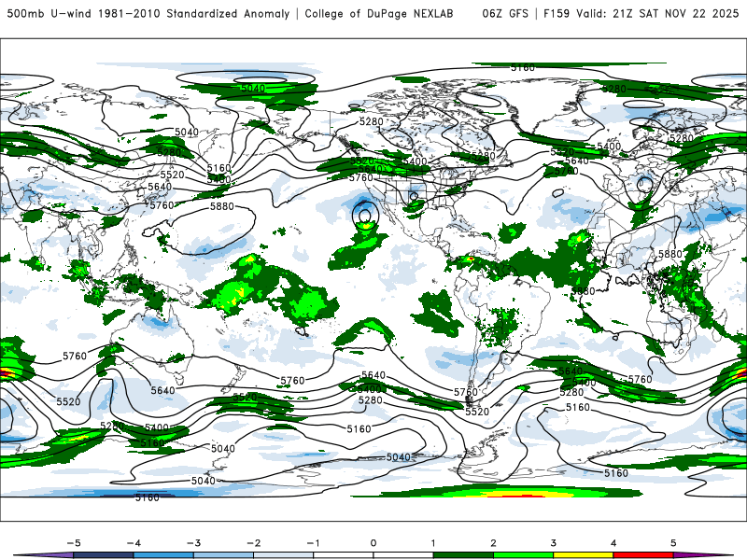Click the '5160' contour label along the map's bottom edge

point(148,497)
